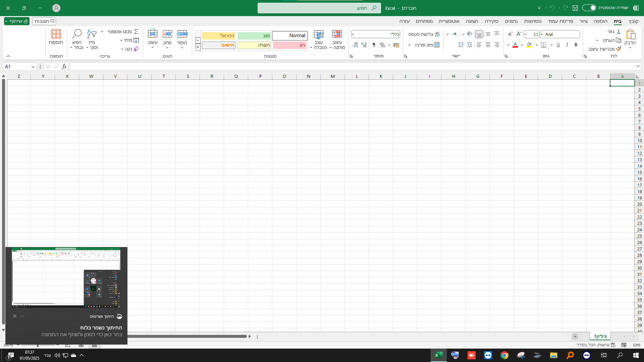The width and height of the screenshot is (644, 362).
Task: Click the Insert function fx icon
Action: tap(64, 67)
